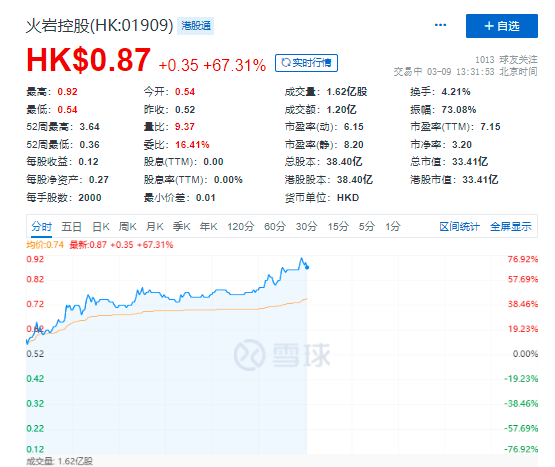Click the 最低 value 0.54
The image size is (555, 467).
coord(67,109)
